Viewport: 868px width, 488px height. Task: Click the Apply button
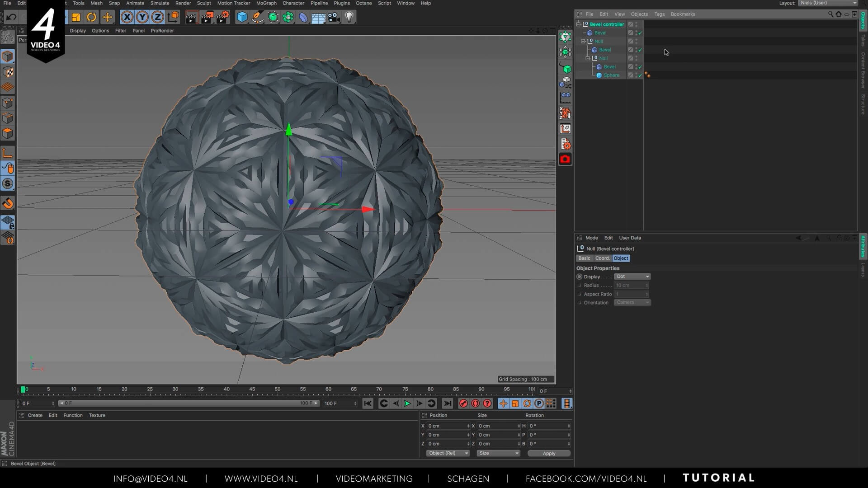(x=549, y=453)
